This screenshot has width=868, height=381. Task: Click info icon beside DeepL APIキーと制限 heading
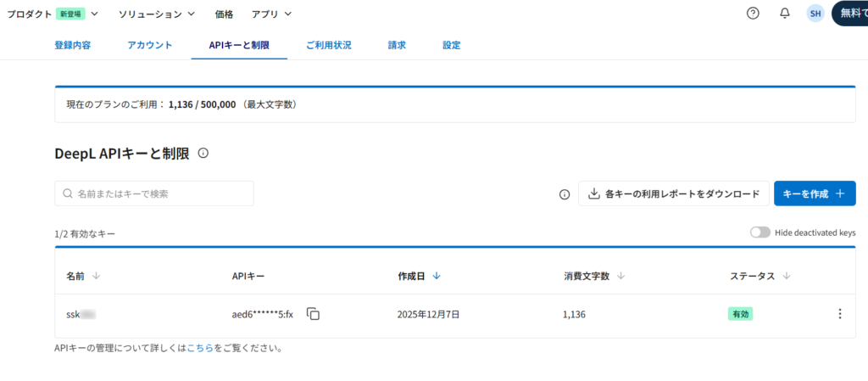203,154
